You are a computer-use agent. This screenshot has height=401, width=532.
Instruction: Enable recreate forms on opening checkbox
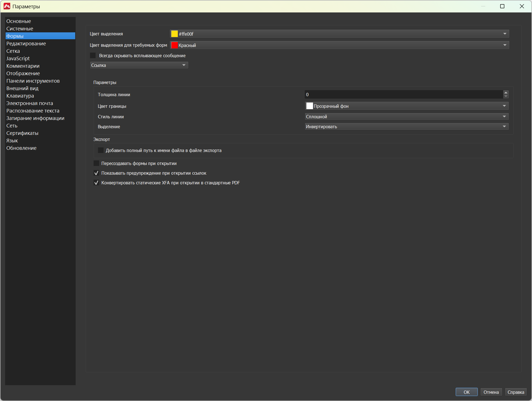point(96,163)
